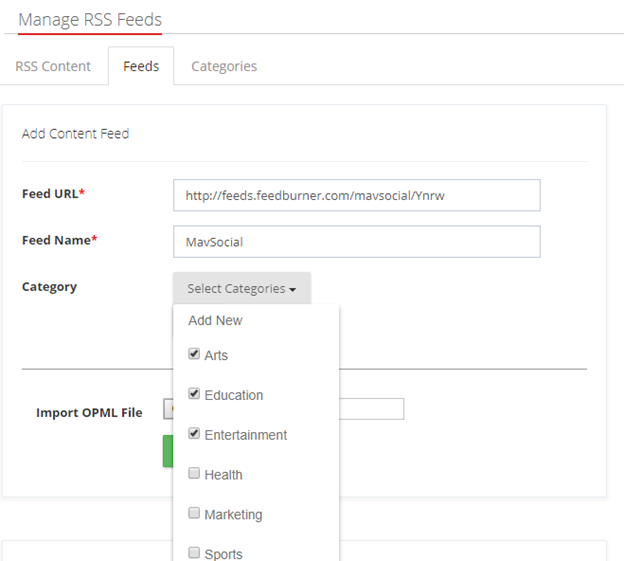Click the Add Content Feed section title
The width and height of the screenshot is (624, 561).
[x=75, y=134]
